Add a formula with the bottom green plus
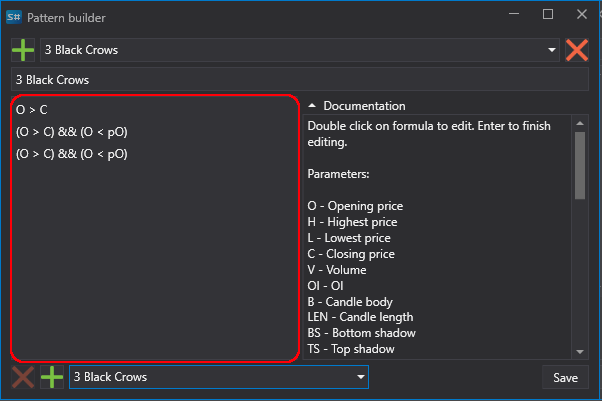602x401 pixels. tap(52, 377)
